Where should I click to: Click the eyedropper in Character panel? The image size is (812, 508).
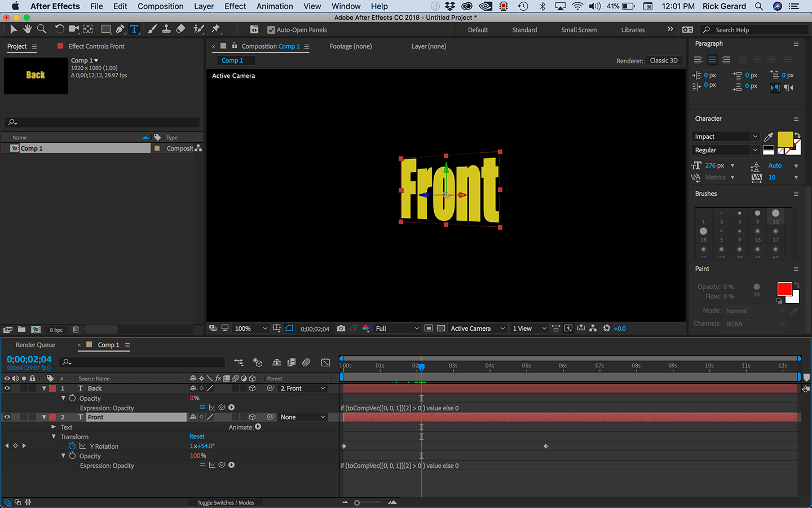(769, 137)
